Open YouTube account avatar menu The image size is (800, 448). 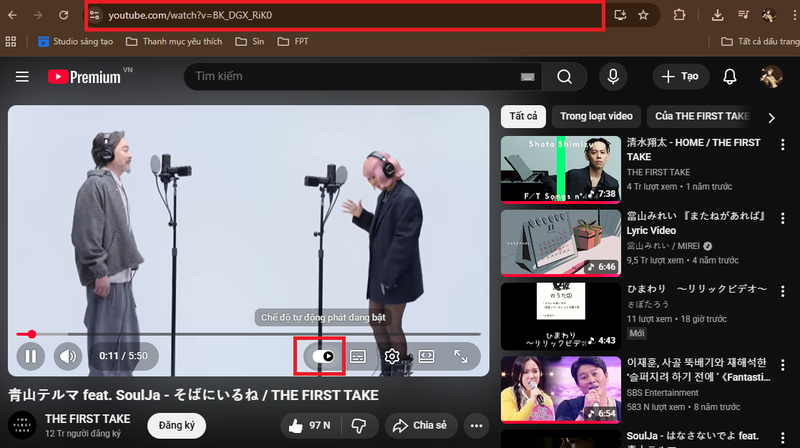tap(770, 77)
